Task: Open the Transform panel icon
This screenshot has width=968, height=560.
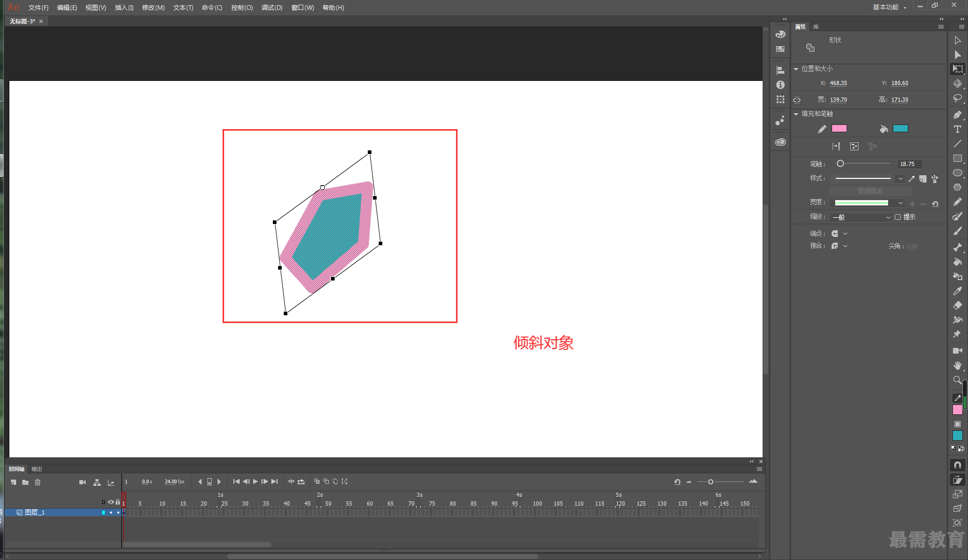Action: coord(780,99)
